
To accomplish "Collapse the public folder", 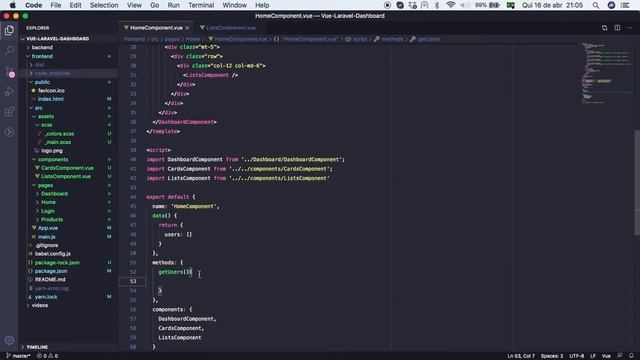I will click(42, 82).
